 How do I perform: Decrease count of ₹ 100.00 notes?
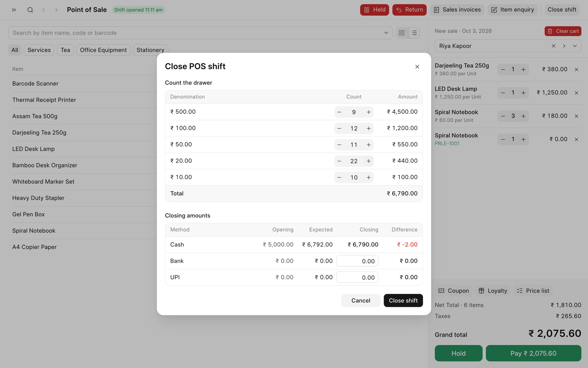coord(339,128)
